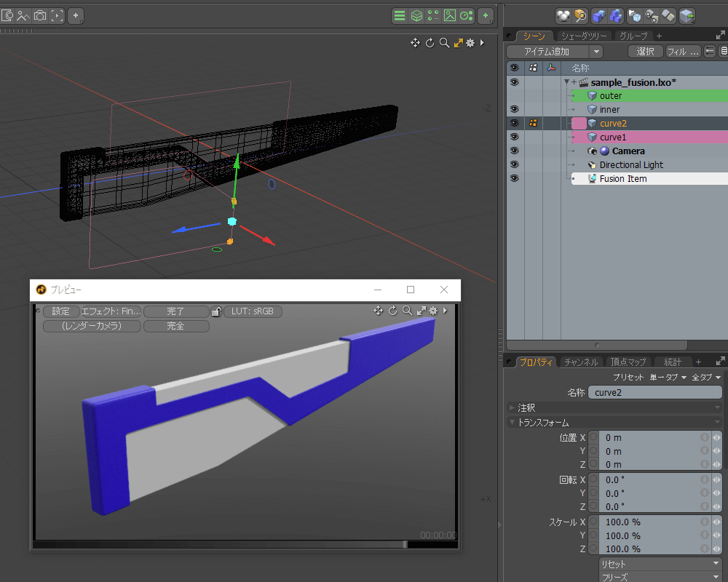Open the アイテム追加 dropdown arrow
Viewport: 728px width, 582px height.
(x=596, y=52)
